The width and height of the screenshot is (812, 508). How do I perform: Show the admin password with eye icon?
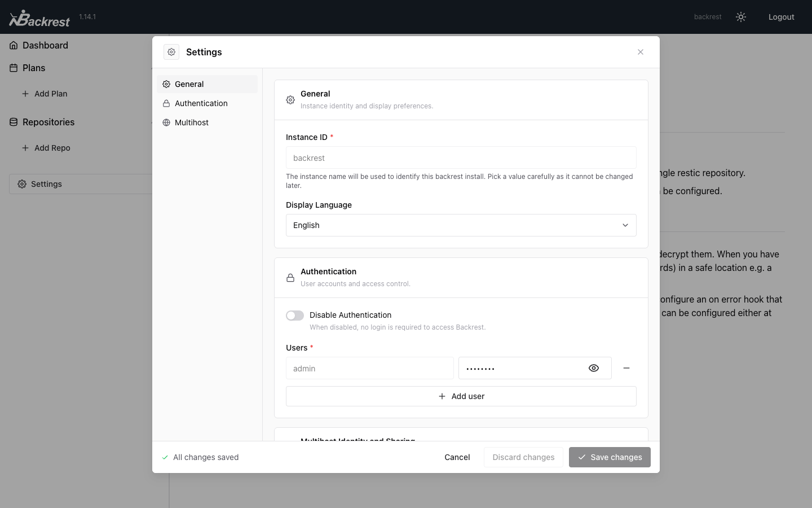594,368
